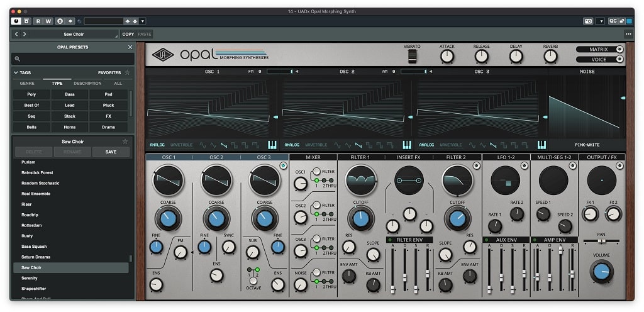Open the MATRIX panel button

(x=599, y=49)
